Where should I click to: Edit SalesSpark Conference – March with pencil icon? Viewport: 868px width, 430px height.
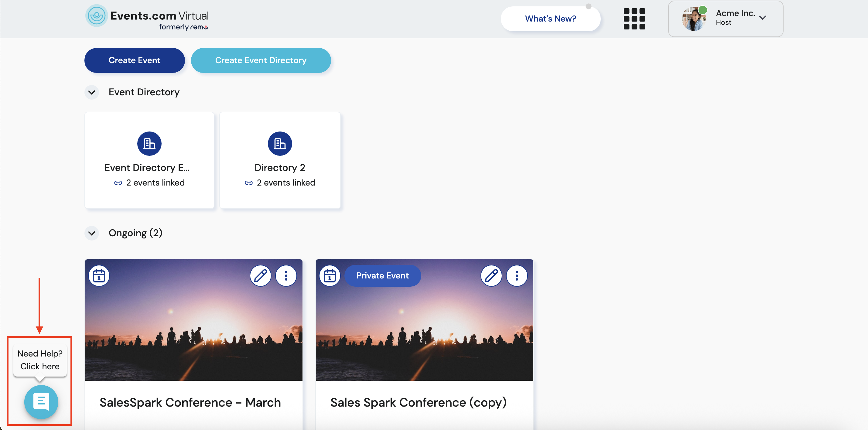click(261, 276)
